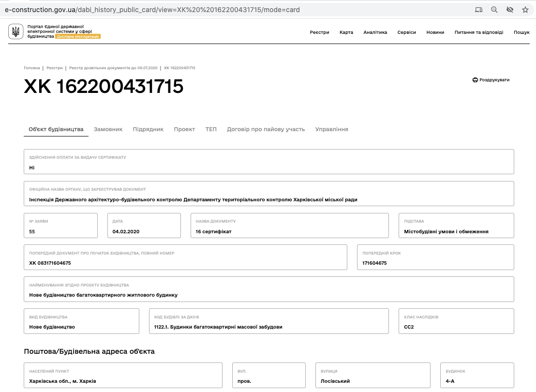Click the Інспекція Державного архітектурно-будівельного контролю text
Image resolution: width=536 pixels, height=392 pixels.
tap(193, 199)
